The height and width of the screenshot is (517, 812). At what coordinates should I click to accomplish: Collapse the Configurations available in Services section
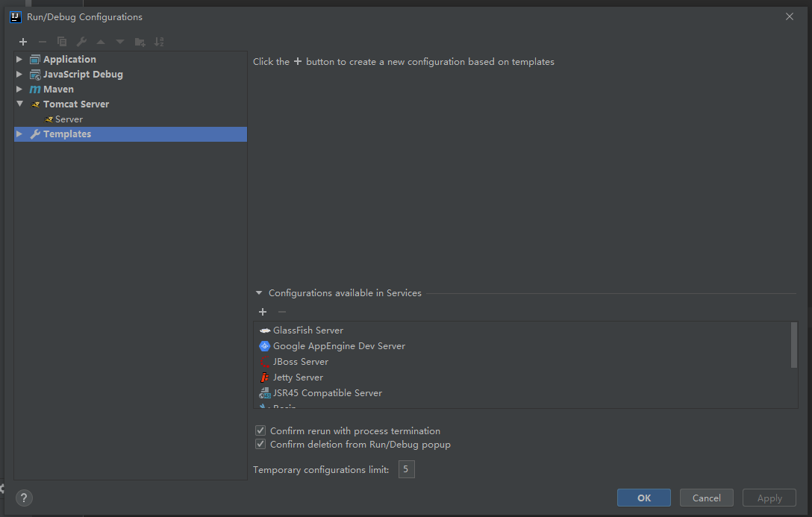point(259,292)
